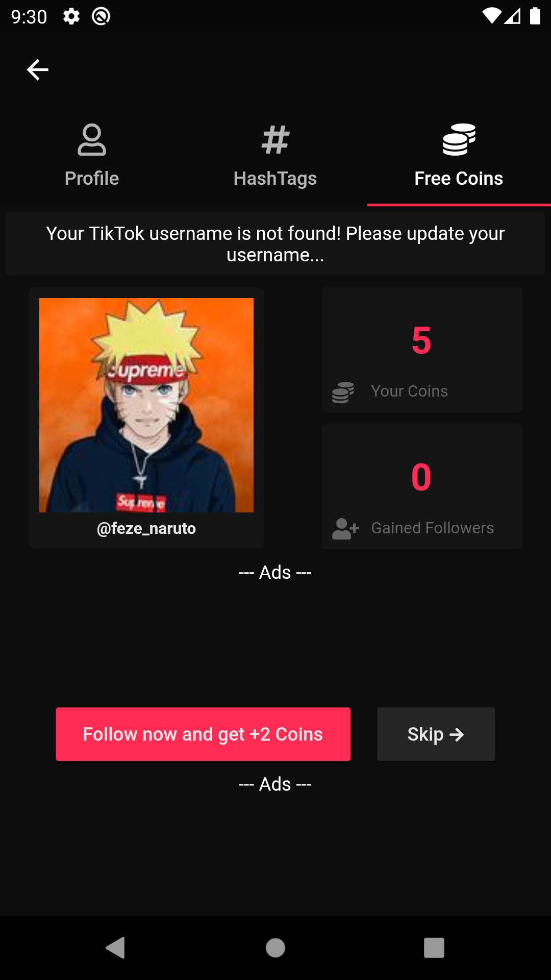Image resolution: width=551 pixels, height=980 pixels.
Task: Open the Naruto Supreme profile picture
Action: pyautogui.click(x=146, y=405)
